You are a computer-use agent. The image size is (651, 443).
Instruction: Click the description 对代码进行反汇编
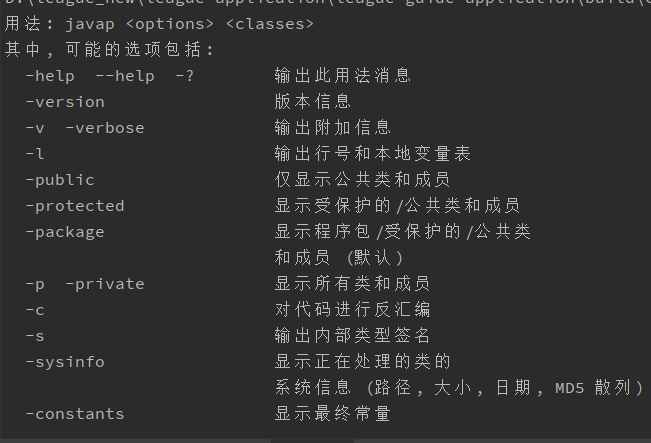352,310
